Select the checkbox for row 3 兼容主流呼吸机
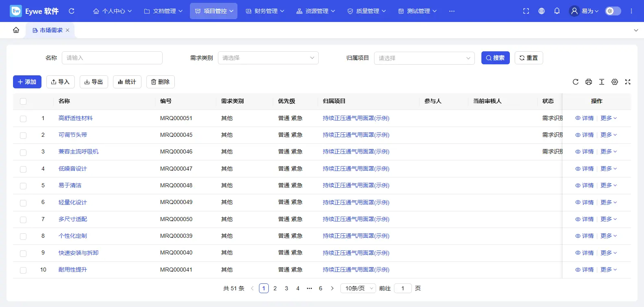644x307 pixels. pyautogui.click(x=23, y=152)
